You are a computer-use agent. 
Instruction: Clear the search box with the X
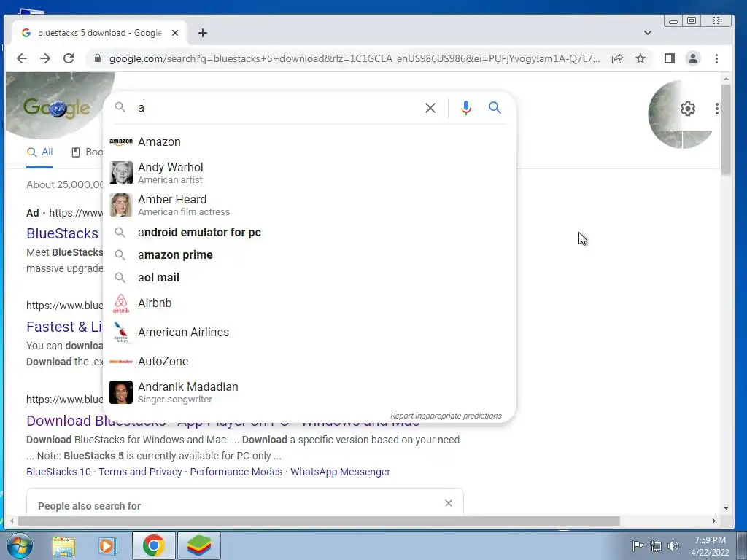tap(430, 108)
